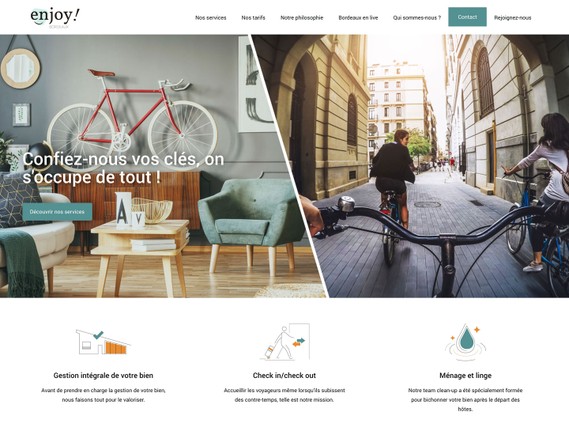Click the Check in/check out description text

[284, 395]
